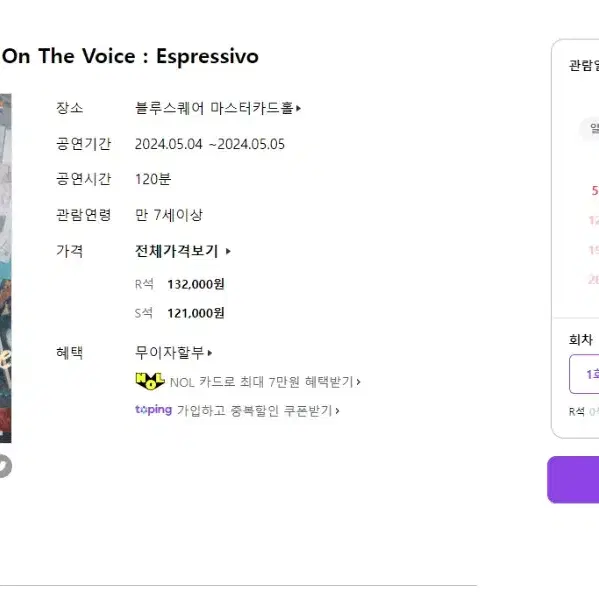The image size is (599, 599).
Task: Click the purple toping logo
Action: tap(154, 410)
